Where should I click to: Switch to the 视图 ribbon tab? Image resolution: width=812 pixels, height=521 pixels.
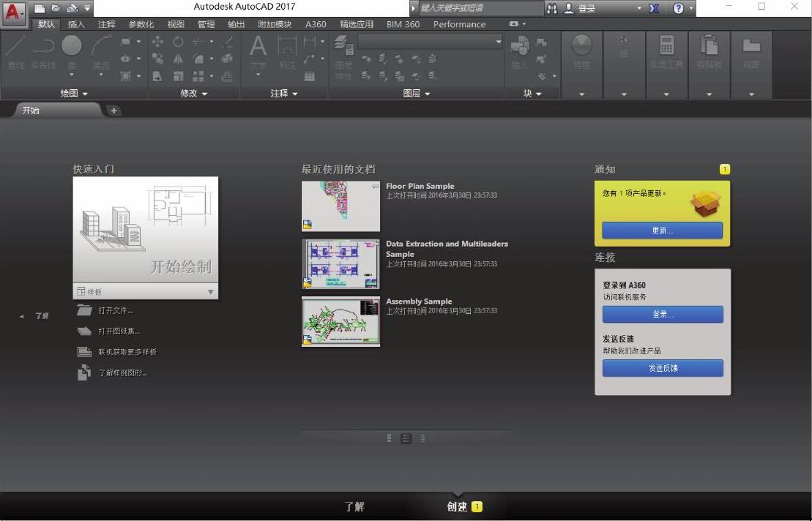click(176, 24)
